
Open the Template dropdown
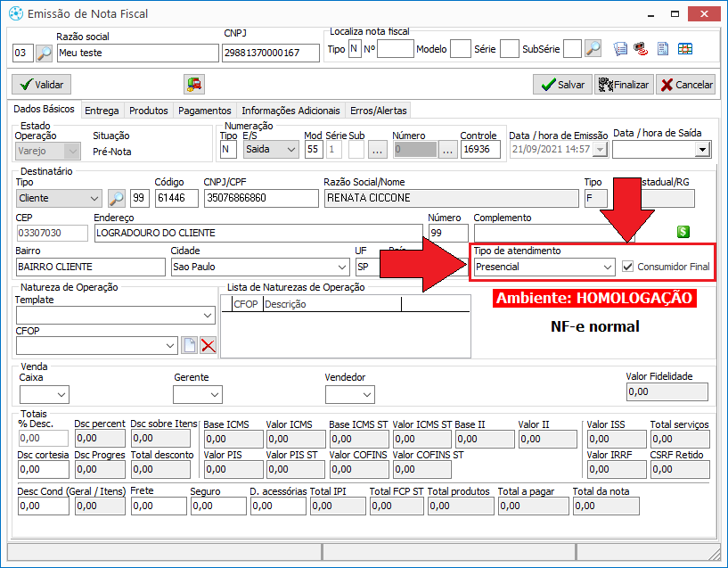tap(208, 316)
